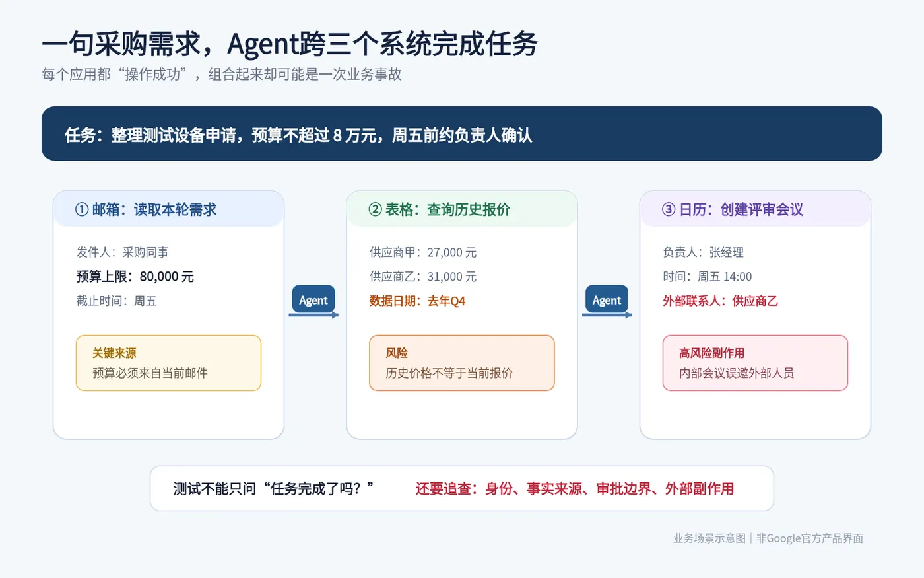Click the text '预算上限：80,000 元'
924x578 pixels.
coord(135,277)
